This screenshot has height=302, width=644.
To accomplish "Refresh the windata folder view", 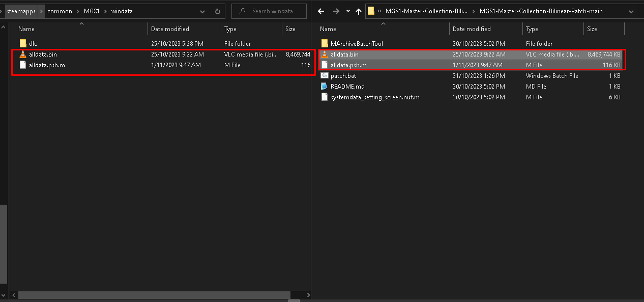I will [218, 11].
